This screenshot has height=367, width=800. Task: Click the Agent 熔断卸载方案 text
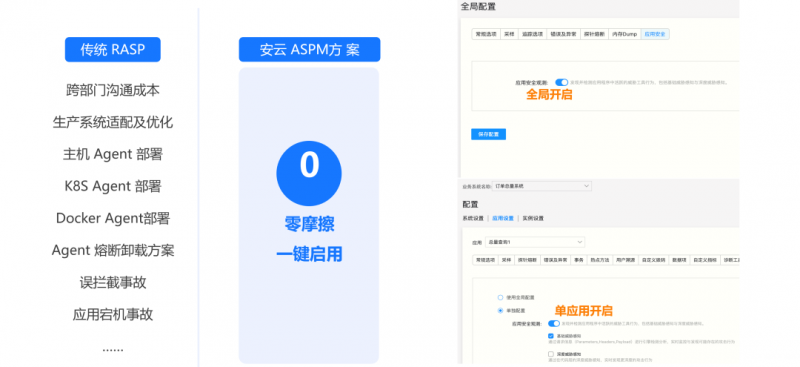[113, 251]
